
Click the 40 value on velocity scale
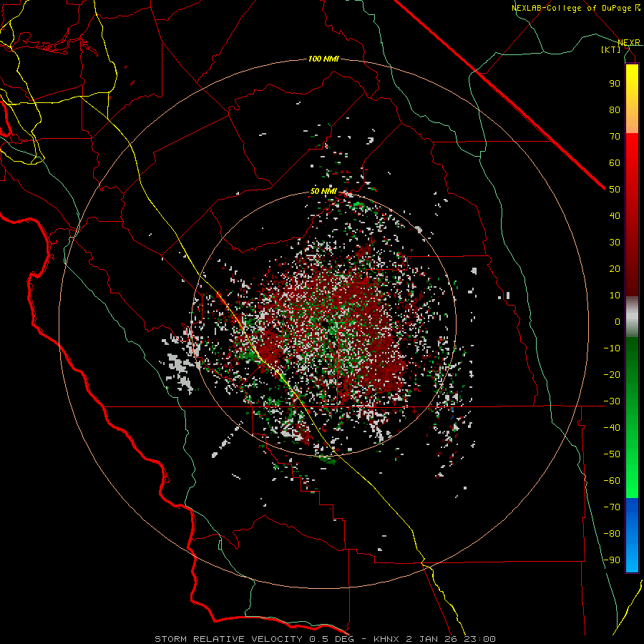click(x=615, y=216)
